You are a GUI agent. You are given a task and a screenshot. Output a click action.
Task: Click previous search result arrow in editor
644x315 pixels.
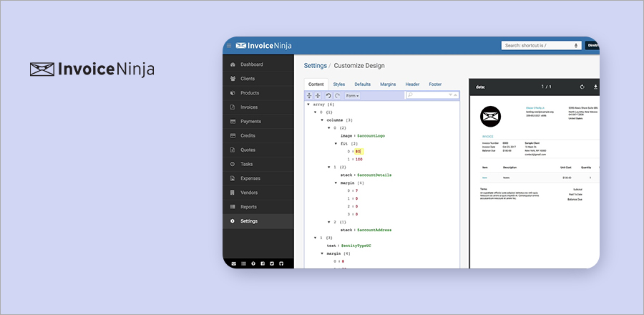pyautogui.click(x=456, y=95)
